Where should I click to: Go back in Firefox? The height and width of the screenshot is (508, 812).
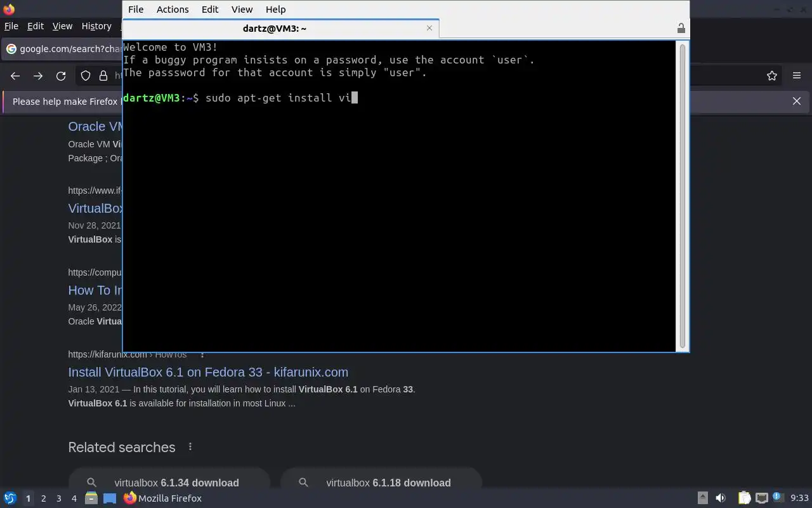pyautogui.click(x=15, y=76)
